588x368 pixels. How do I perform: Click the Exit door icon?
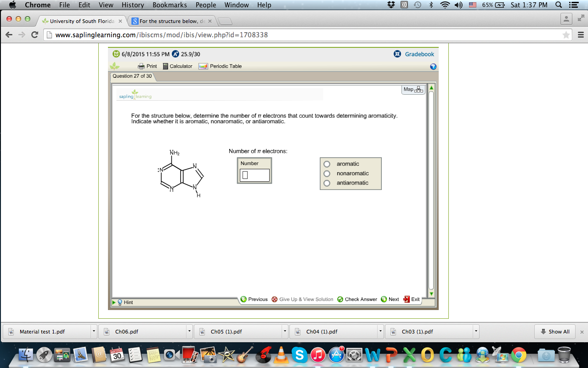pos(407,299)
